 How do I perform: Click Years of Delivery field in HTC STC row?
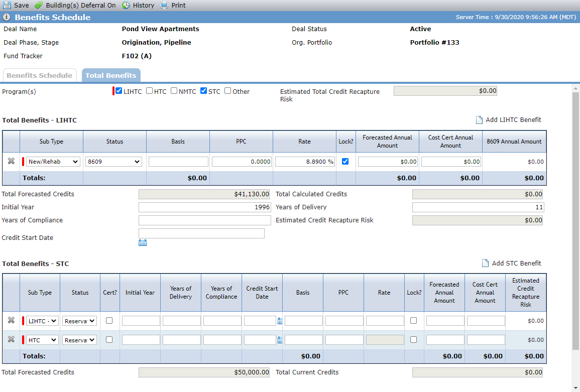click(182, 340)
